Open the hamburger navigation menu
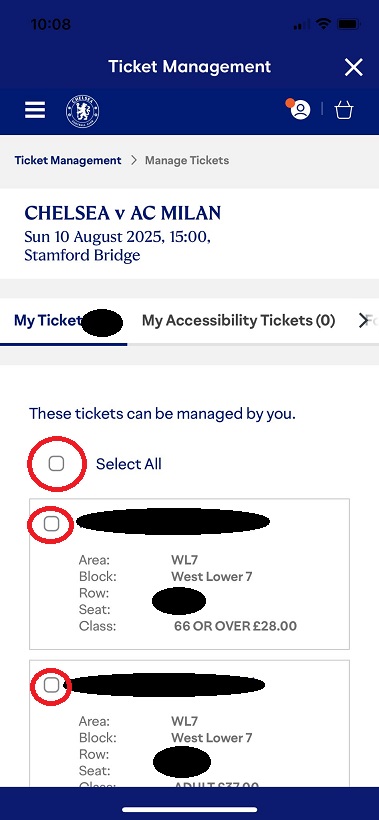379x820 pixels. [x=35, y=110]
